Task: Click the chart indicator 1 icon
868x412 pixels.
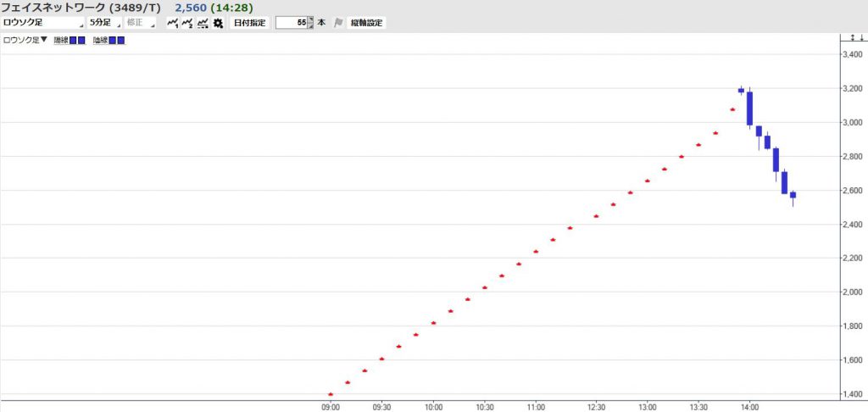Action: coord(173,23)
